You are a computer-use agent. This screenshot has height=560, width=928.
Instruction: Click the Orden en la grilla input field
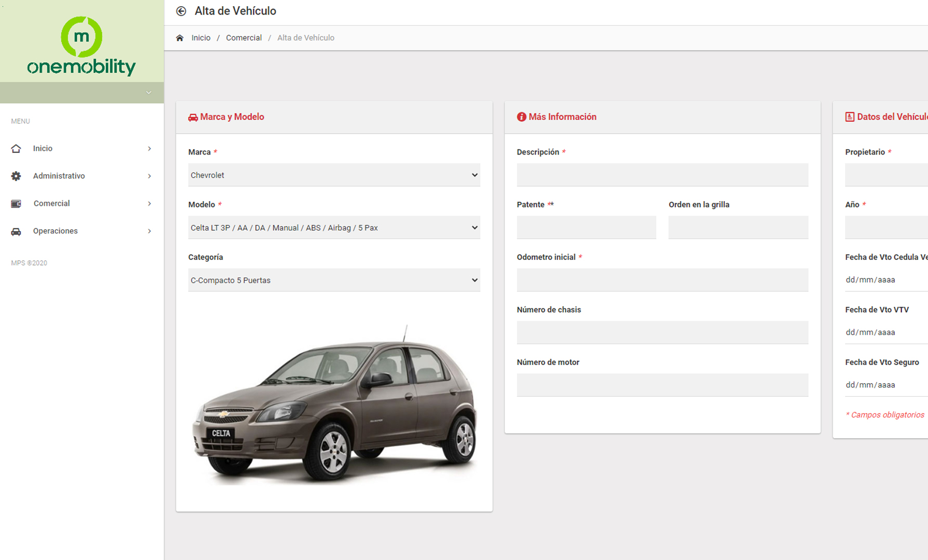[x=738, y=228]
